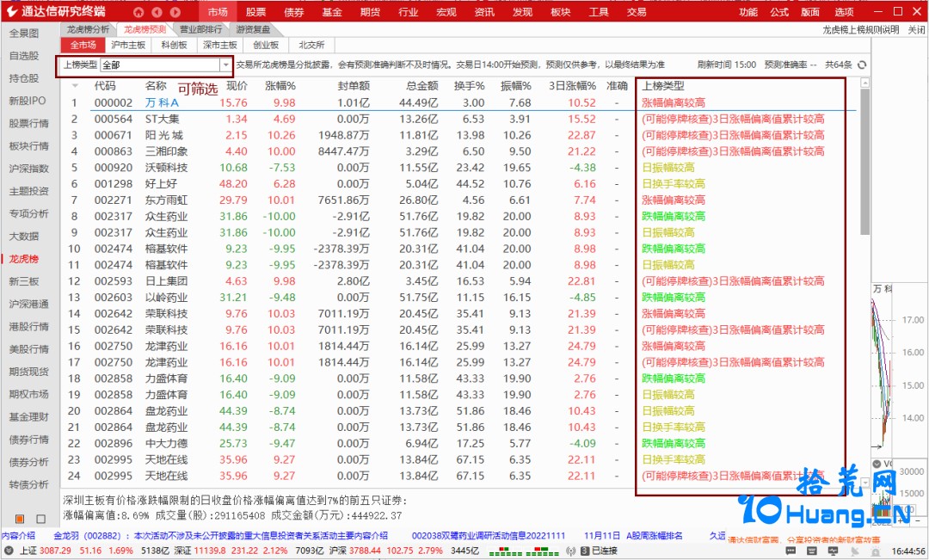This screenshot has height=560, width=929.
Task: Select the 创业板 market filter tab
Action: 266,45
